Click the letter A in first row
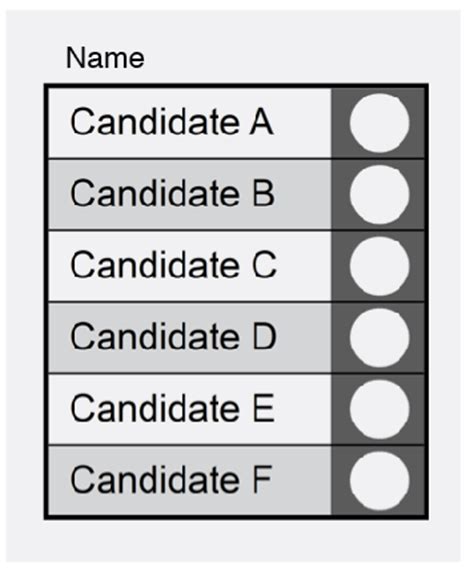Image resolution: width=474 pixels, height=579 pixels. [261, 122]
